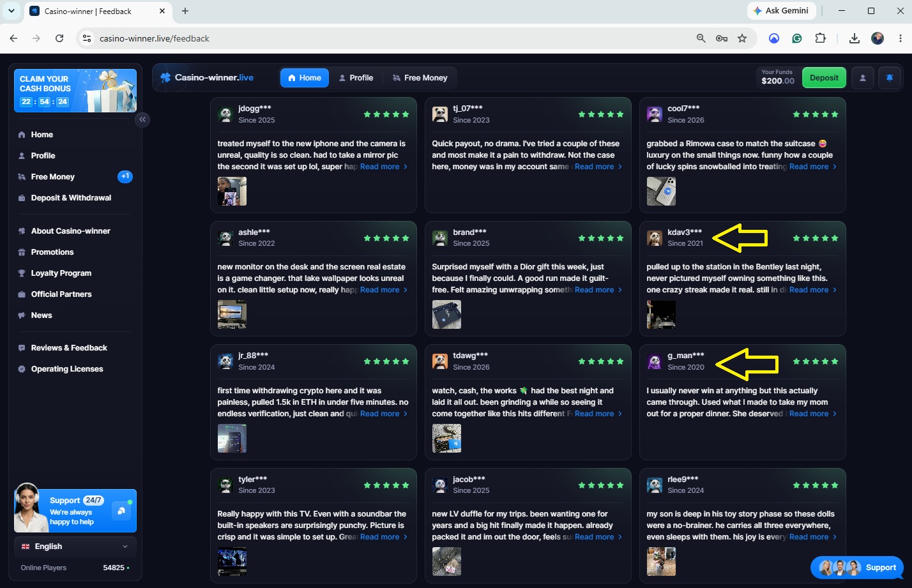Open cool7's Rimowa case photo thumbnail
This screenshot has width=912, height=588.
coord(661,192)
